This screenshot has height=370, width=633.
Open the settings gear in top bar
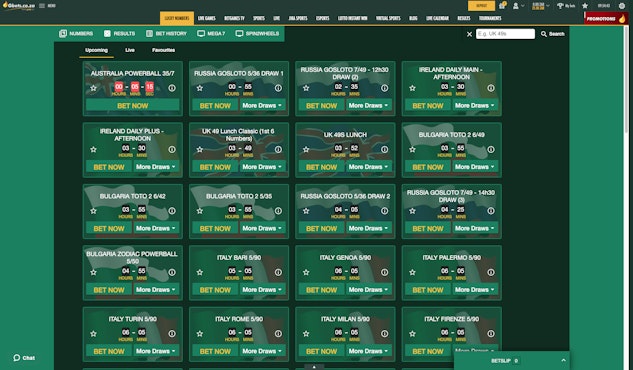tap(622, 6)
